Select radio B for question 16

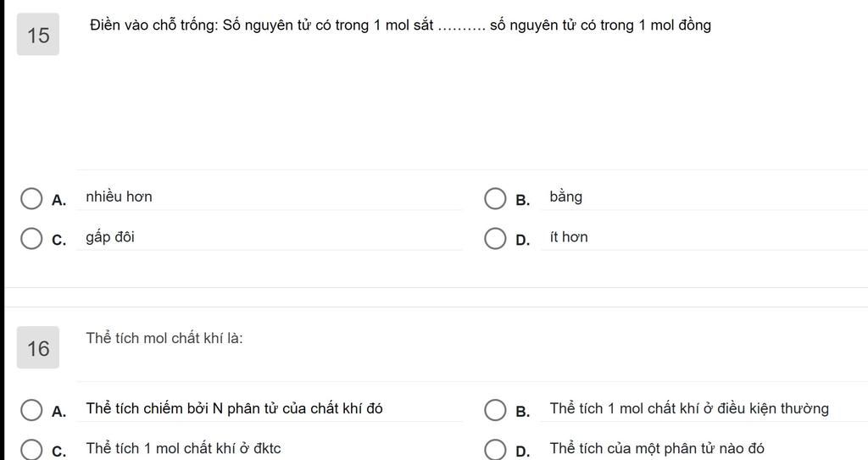point(495,410)
